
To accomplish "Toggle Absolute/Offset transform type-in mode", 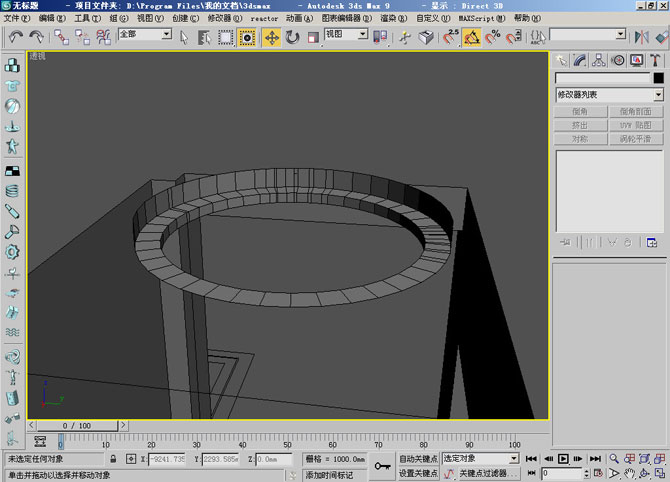I will [x=131, y=459].
